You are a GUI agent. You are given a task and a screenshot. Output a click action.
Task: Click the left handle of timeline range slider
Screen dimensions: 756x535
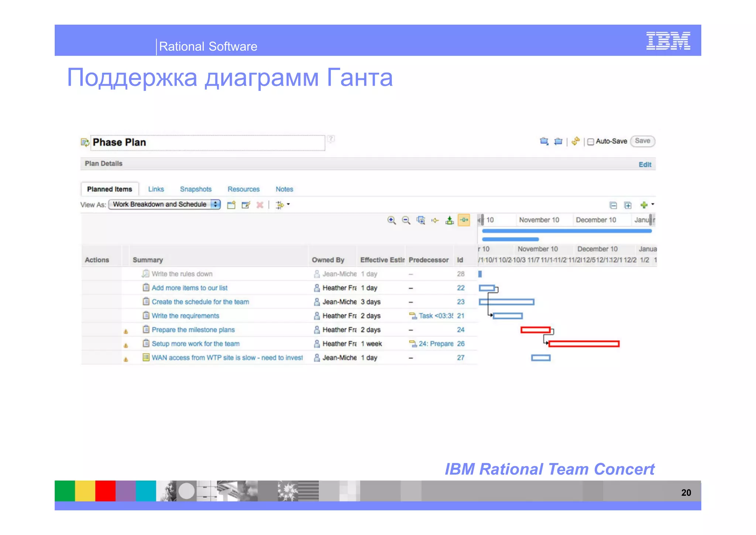tap(482, 220)
